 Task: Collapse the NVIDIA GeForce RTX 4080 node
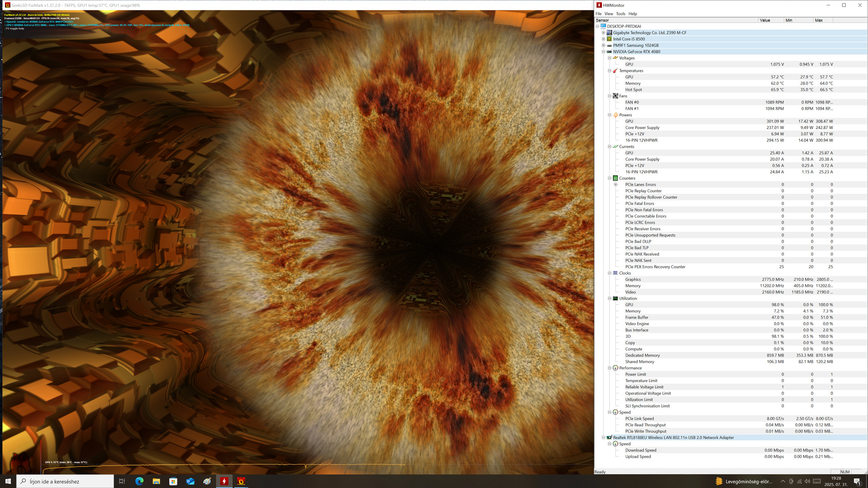[x=604, y=52]
